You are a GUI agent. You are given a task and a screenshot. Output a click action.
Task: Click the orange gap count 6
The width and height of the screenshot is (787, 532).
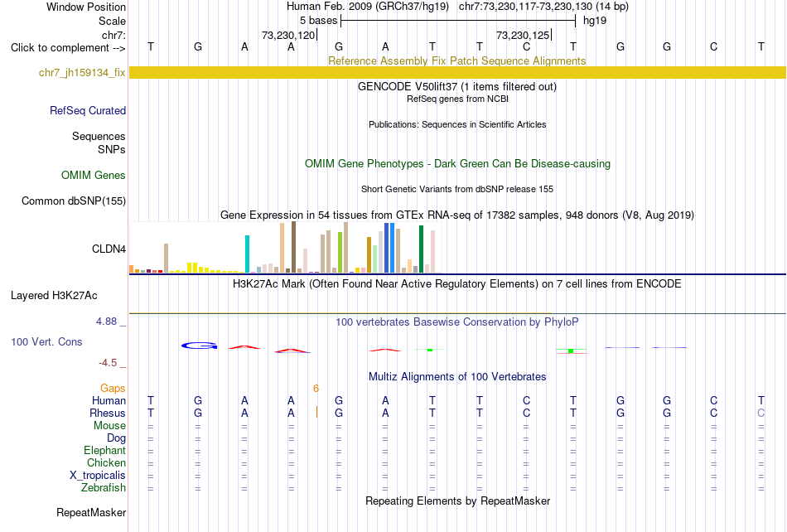click(x=316, y=388)
